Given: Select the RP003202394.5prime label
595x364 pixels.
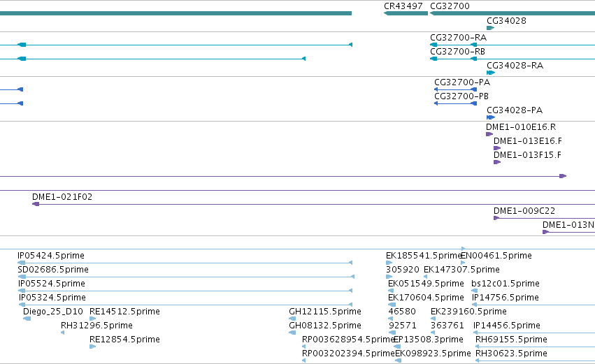Looking at the screenshot, I should click(348, 354).
